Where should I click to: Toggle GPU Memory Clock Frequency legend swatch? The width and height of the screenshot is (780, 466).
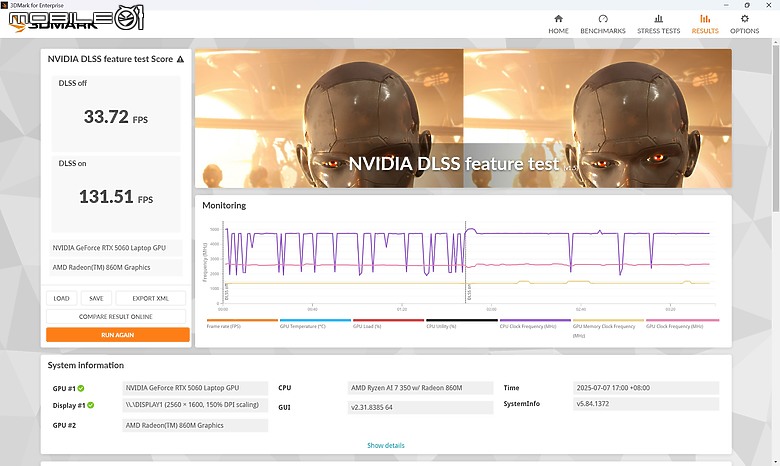(x=608, y=320)
